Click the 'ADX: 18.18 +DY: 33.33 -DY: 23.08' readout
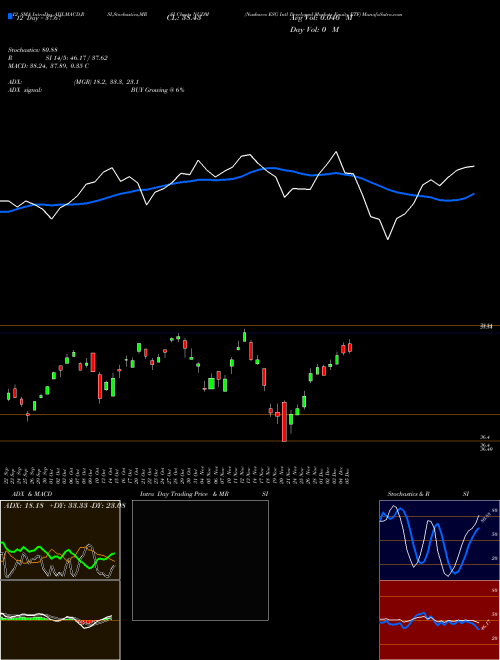This screenshot has height=660, width=500. pyautogui.click(x=65, y=506)
